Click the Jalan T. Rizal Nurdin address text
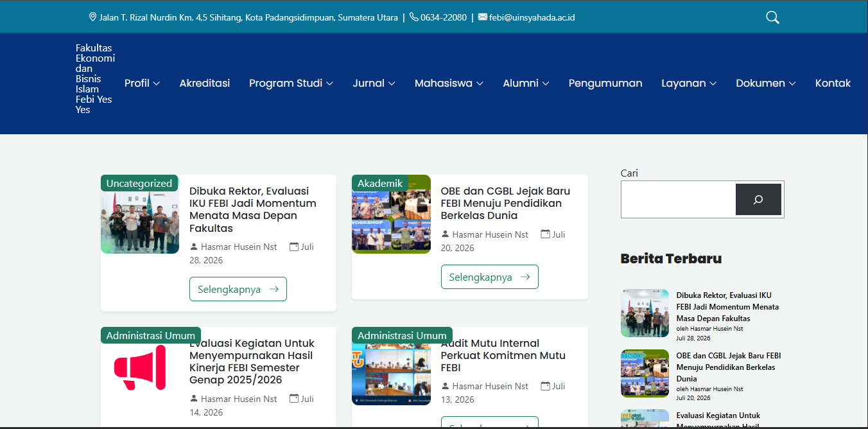This screenshot has width=868, height=429. 248,17
